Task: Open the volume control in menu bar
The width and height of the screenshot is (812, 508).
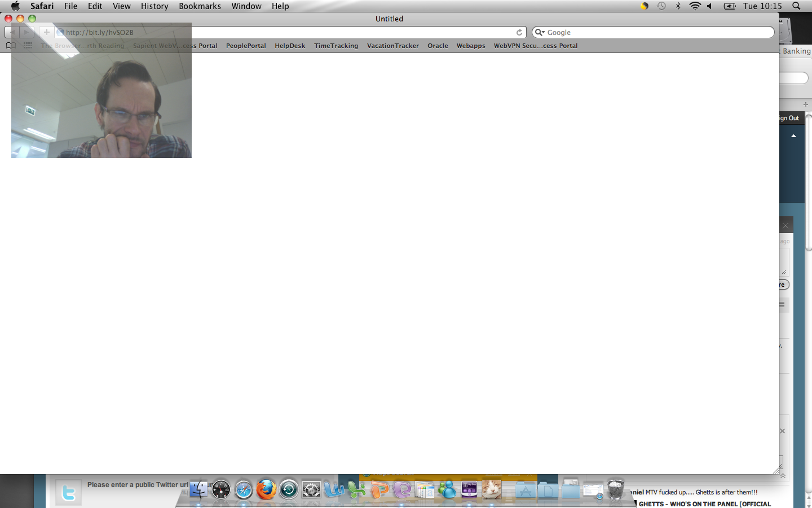Action: (710, 6)
